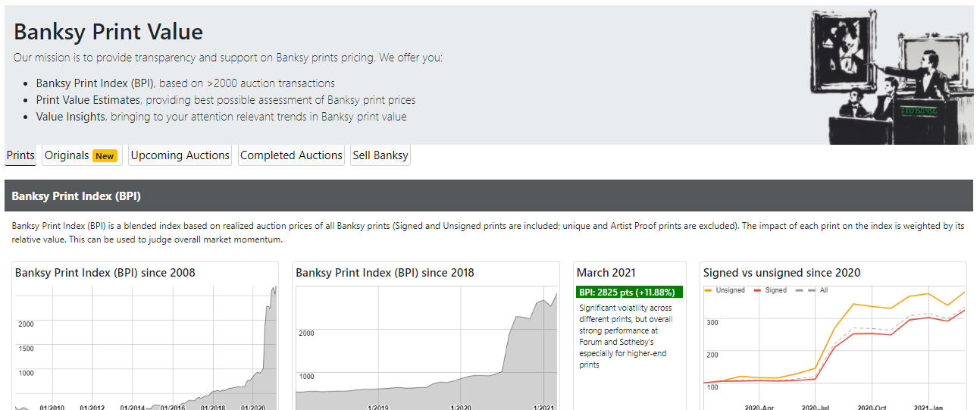
Task: Toggle the Unsigned series in chart legend
Action: pos(729,290)
